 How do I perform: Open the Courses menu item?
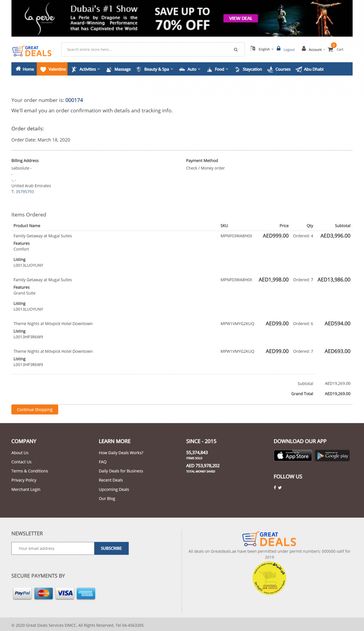coord(279,69)
